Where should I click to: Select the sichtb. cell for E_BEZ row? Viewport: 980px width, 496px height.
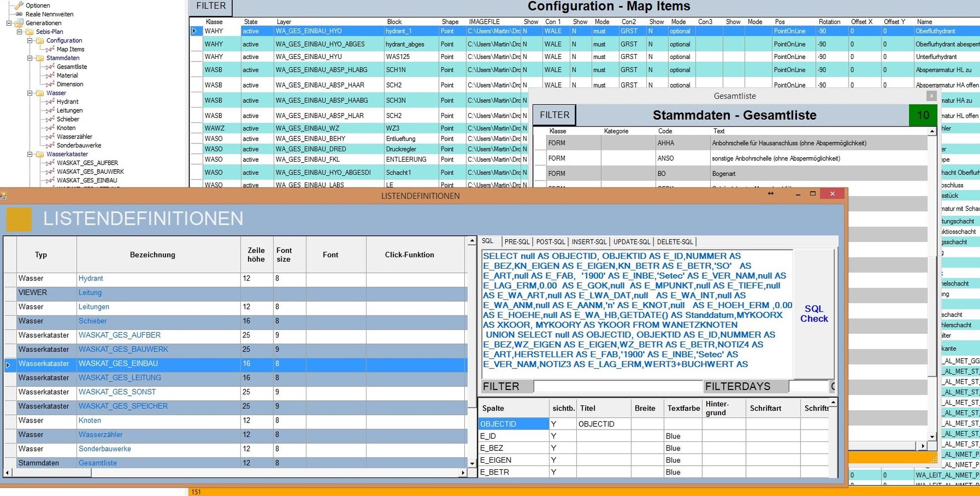[x=562, y=448]
